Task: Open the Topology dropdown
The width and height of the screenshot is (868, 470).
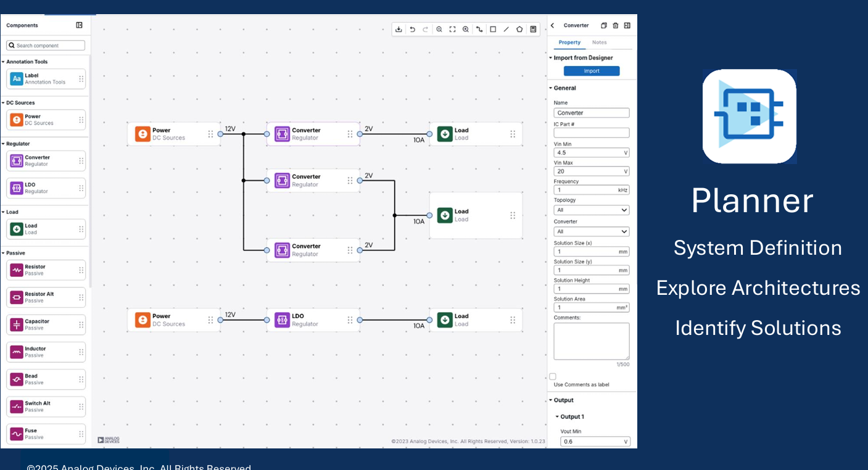Action: pyautogui.click(x=591, y=210)
